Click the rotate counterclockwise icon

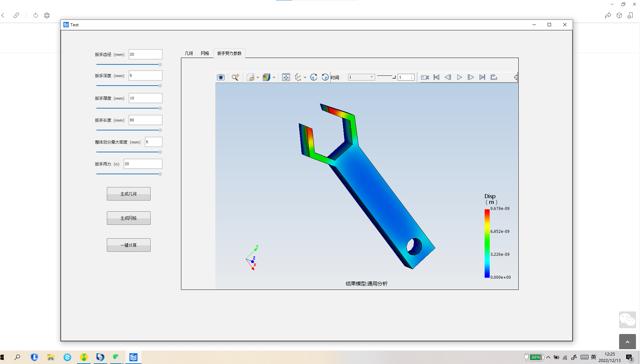325,77
